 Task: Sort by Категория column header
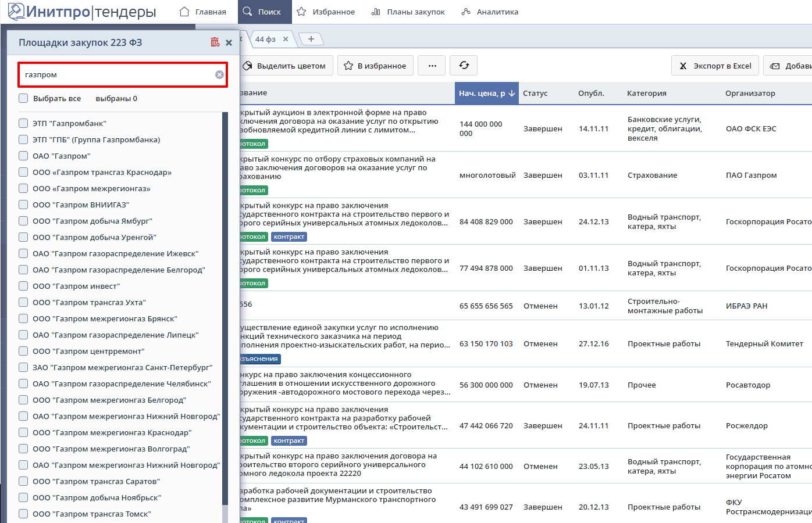coord(647,93)
